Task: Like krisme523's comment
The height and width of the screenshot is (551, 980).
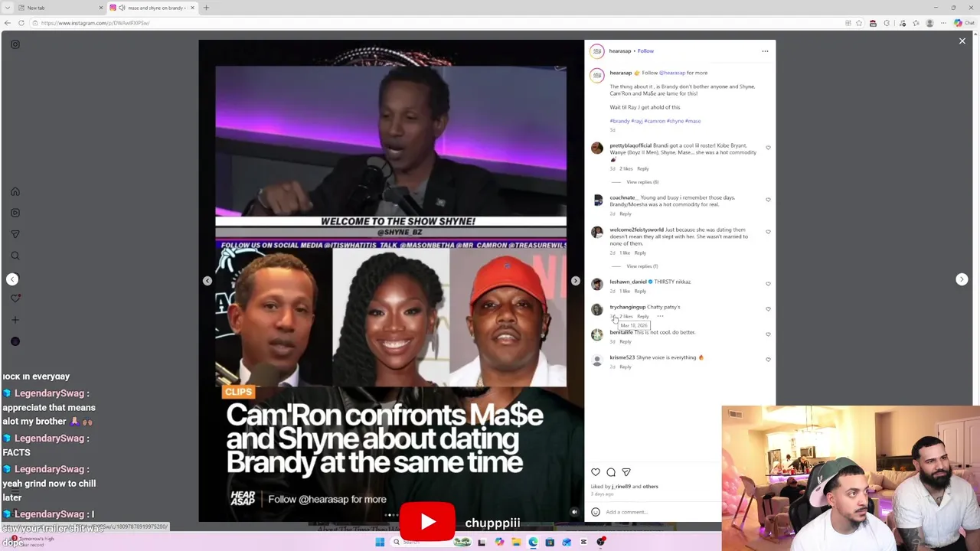Action: (x=768, y=360)
